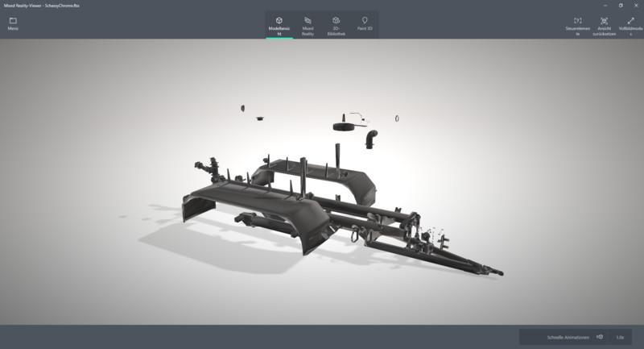
Task: Open the 3D-Bibliothek library
Action: coord(336,25)
